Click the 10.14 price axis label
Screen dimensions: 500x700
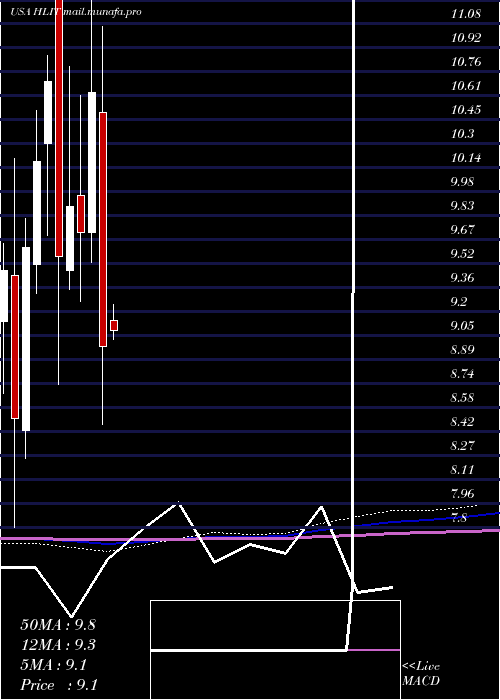click(466, 158)
